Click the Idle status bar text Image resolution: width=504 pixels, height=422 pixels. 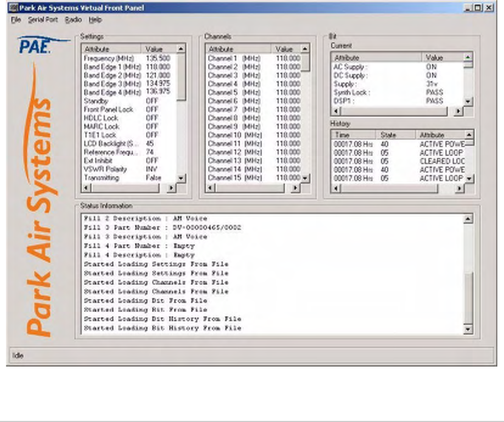pos(18,356)
